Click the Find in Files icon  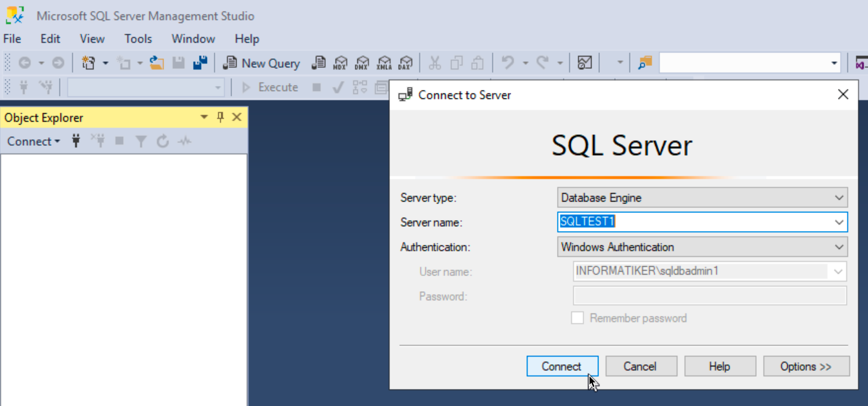(645, 63)
